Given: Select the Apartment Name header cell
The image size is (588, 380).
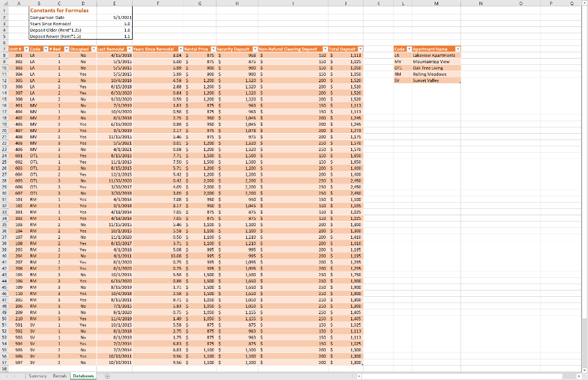Looking at the screenshot, I should [436, 49].
